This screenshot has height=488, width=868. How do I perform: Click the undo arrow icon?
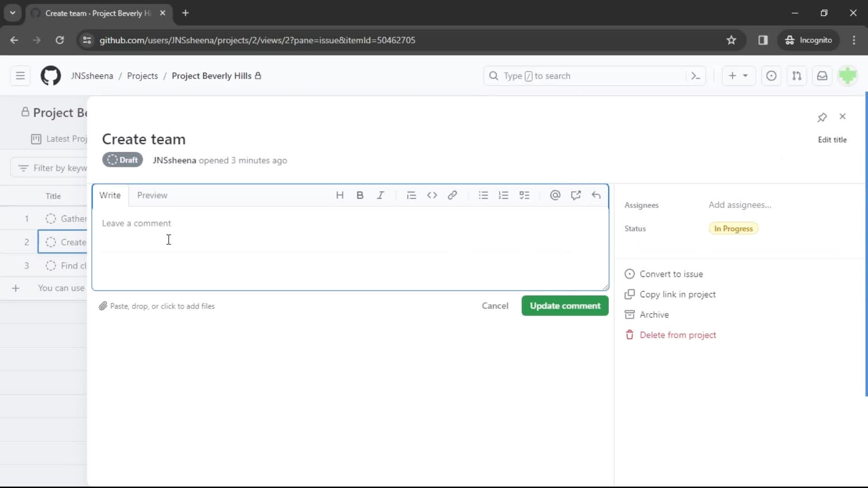tap(595, 195)
